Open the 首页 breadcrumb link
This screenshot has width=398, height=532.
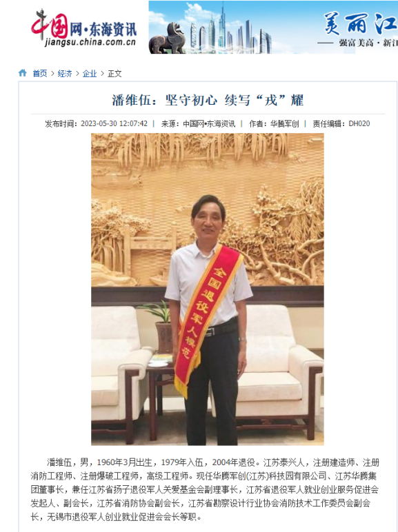point(40,73)
